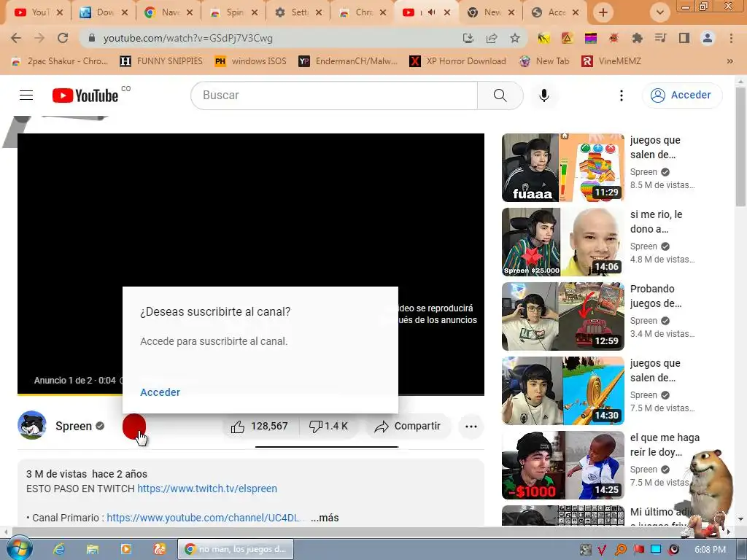Like the video with 128,567 likes
This screenshot has height=560, width=747.
[x=260, y=426]
